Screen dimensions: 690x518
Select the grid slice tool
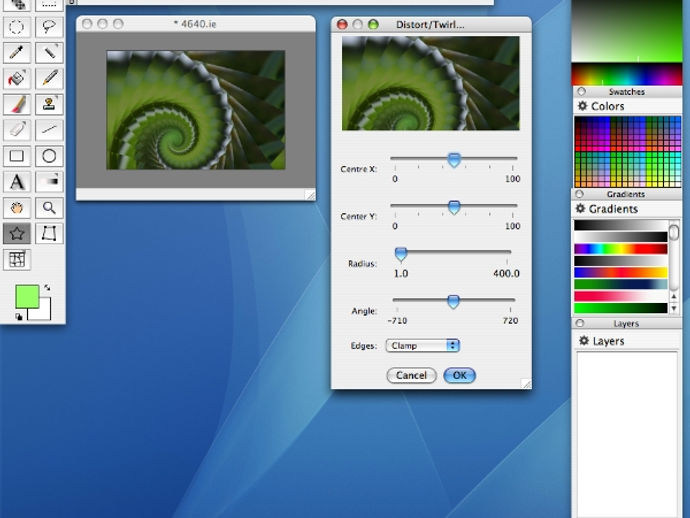(17, 259)
